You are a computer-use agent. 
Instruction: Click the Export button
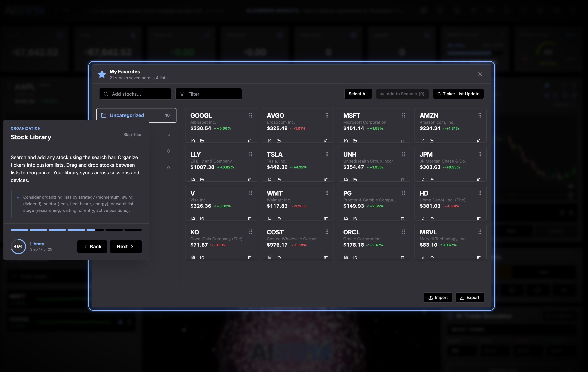coord(469,297)
